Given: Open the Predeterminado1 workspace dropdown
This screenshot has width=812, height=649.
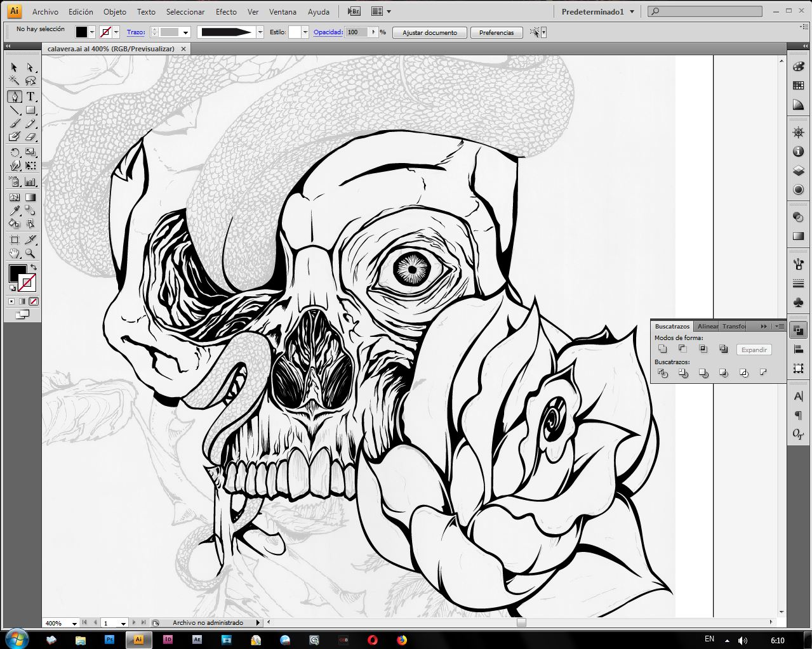Looking at the screenshot, I should pyautogui.click(x=597, y=11).
